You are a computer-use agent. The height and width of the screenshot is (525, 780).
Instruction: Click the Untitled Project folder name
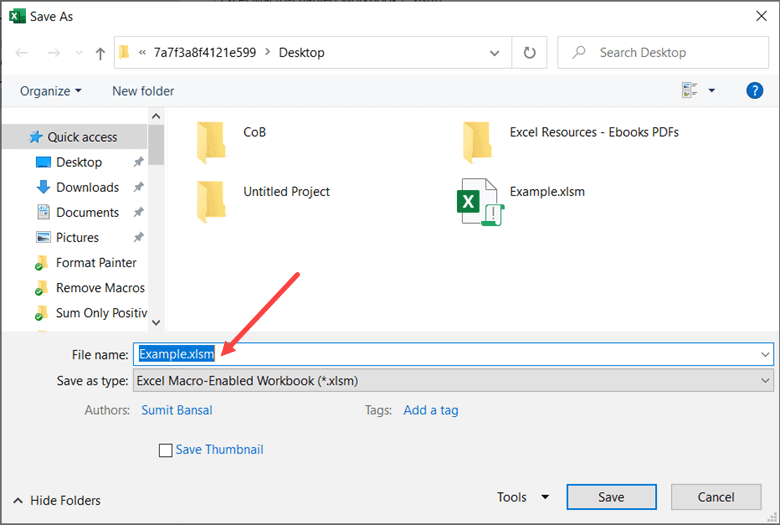287,192
